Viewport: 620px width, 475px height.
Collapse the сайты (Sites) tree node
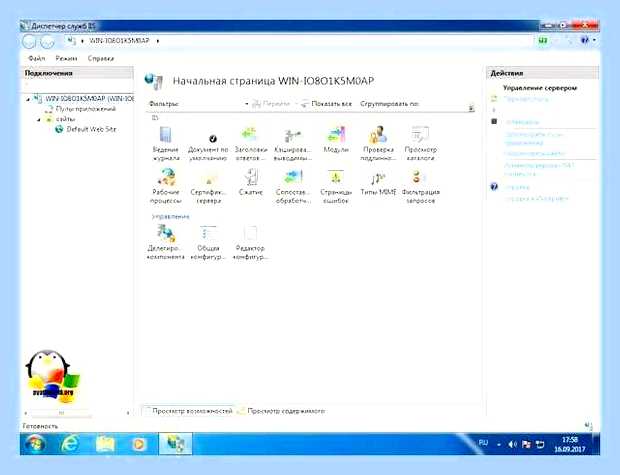(x=39, y=119)
